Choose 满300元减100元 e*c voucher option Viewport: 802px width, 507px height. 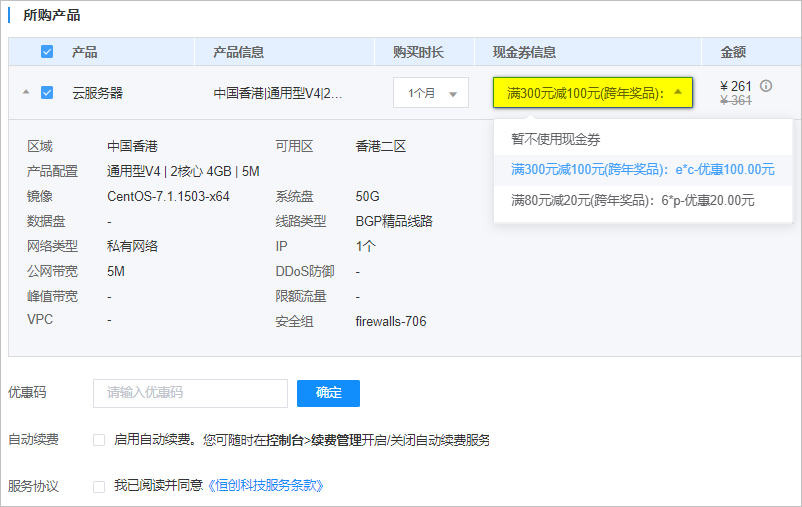(643, 170)
